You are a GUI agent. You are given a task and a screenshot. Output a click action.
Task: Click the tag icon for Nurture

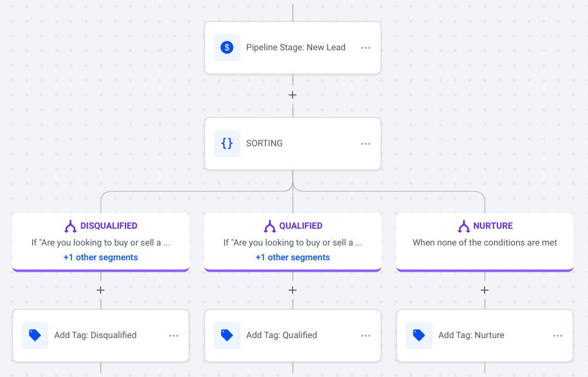(419, 335)
